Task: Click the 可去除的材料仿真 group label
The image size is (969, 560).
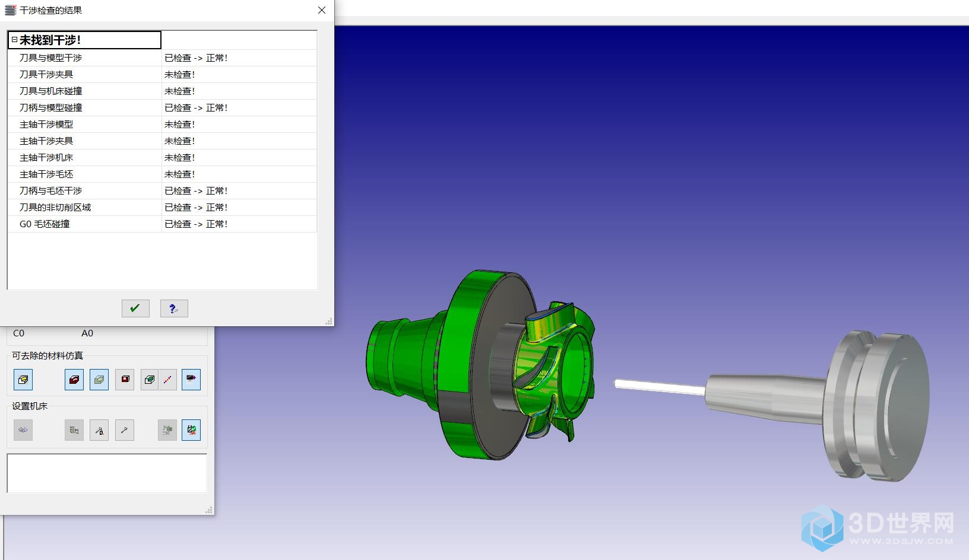Action: click(x=47, y=356)
